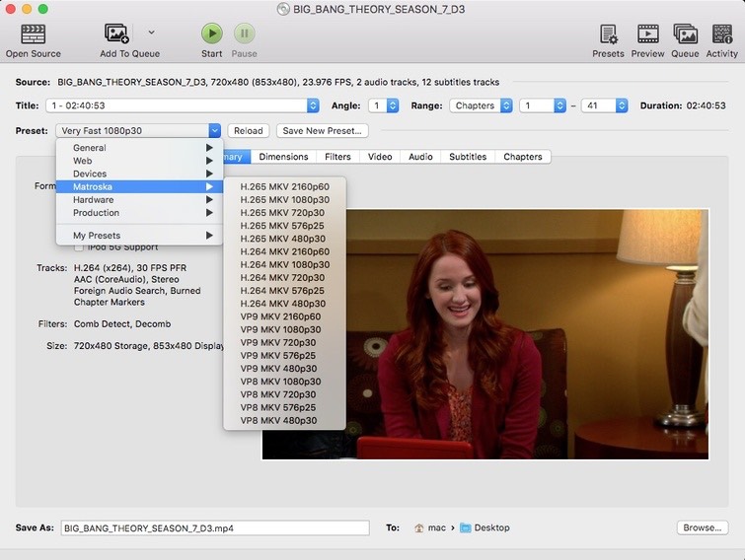Screen dimensions: 745x560
Task: Switch to the Subtitles tab
Action: click(467, 157)
